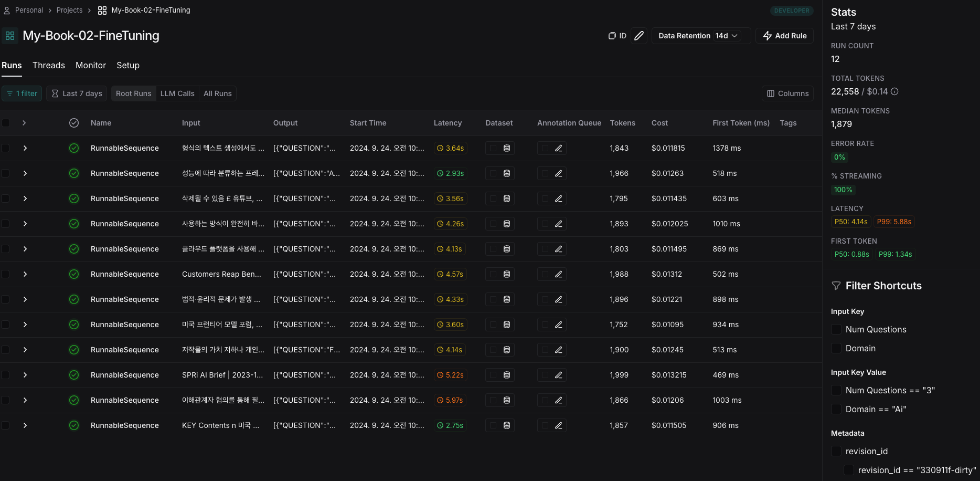Click annotation pencil icon on the Customers Reap row
Screen dimensions: 980x481
pos(559,274)
